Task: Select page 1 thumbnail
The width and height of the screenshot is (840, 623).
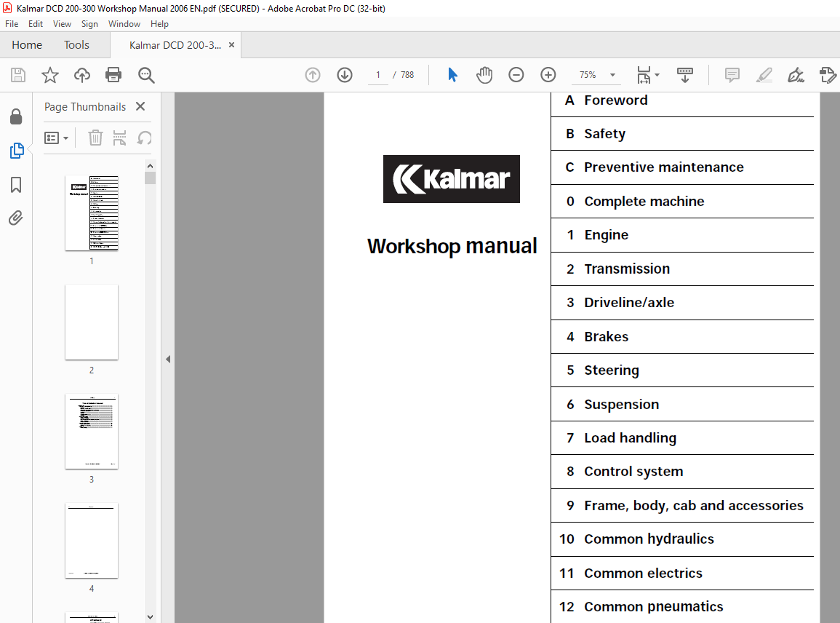Action: (x=92, y=213)
